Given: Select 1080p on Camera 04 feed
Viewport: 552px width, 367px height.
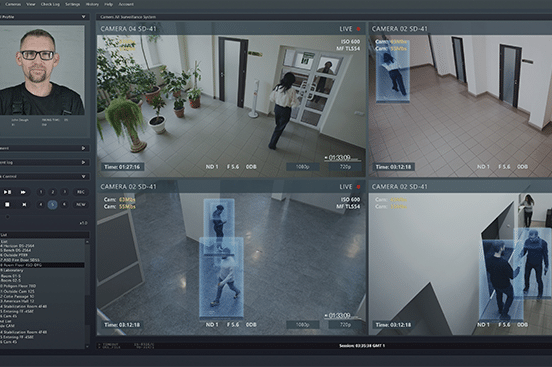Looking at the screenshot, I should click(x=302, y=167).
